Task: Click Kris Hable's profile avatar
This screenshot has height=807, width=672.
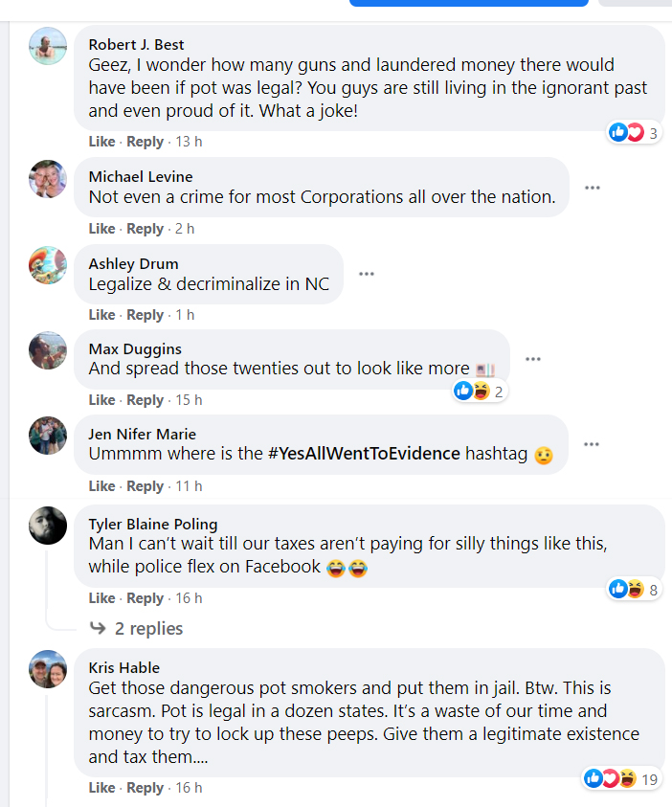Action: tap(48, 668)
